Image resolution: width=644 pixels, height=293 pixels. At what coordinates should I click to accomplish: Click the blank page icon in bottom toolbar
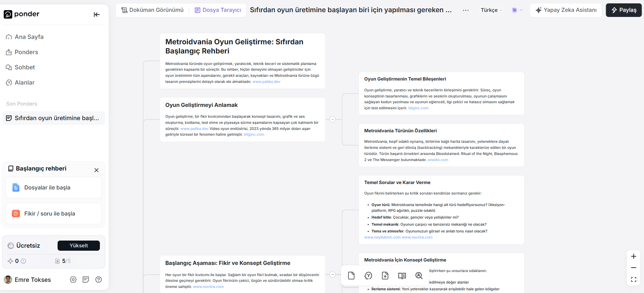coord(351,276)
